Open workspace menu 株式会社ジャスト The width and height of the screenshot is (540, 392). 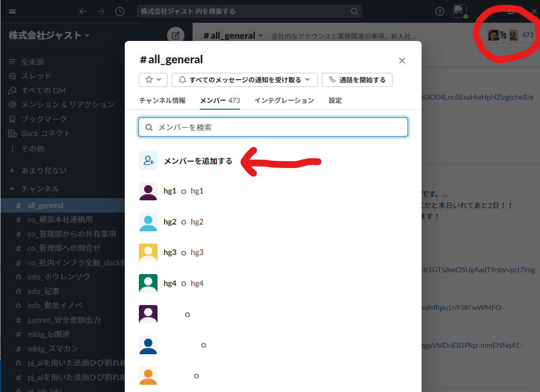tap(49, 35)
